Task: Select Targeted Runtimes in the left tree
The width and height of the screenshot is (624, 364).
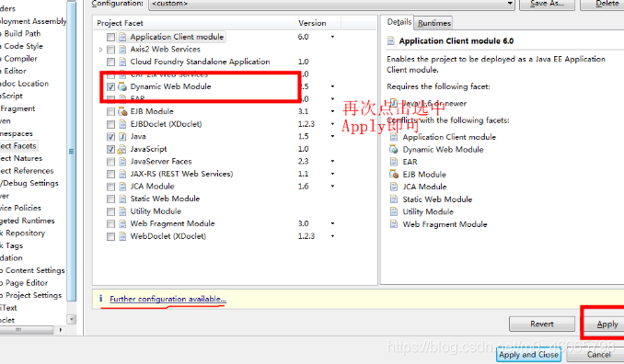Action: point(28,221)
